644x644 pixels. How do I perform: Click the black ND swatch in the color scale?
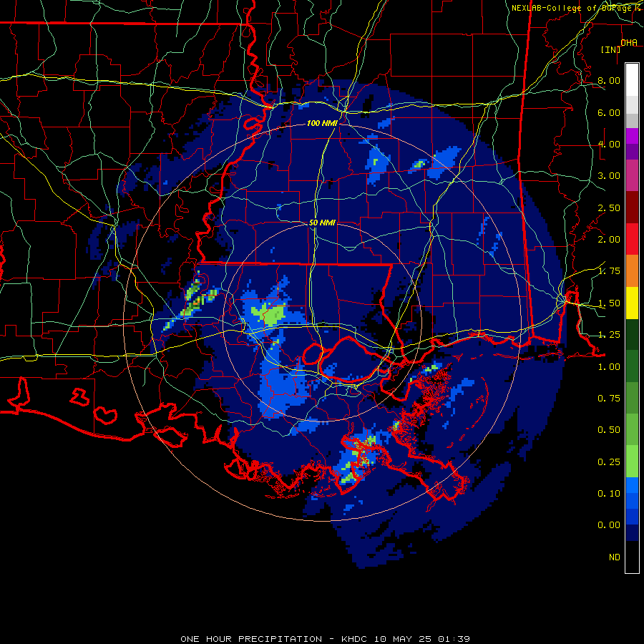click(632, 557)
